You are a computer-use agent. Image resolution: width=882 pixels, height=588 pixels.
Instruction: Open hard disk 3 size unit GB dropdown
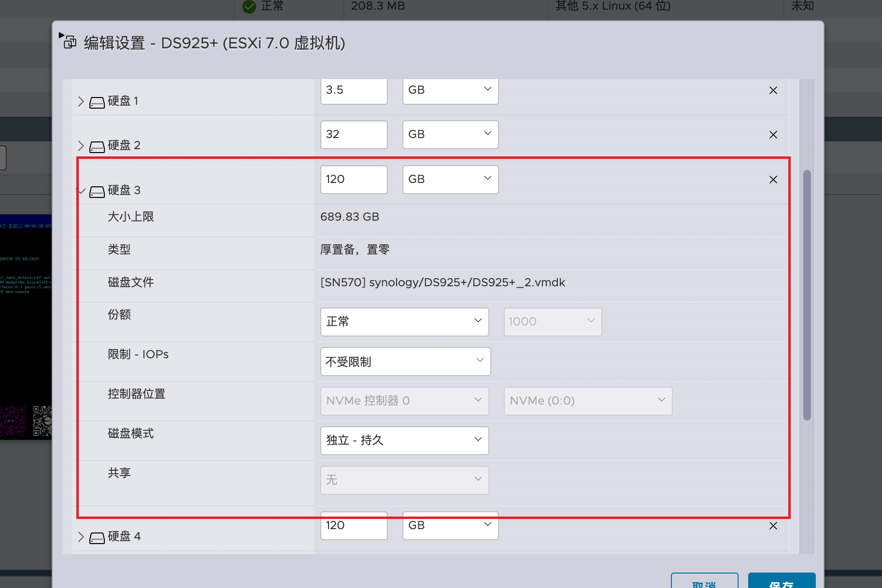pyautogui.click(x=450, y=180)
